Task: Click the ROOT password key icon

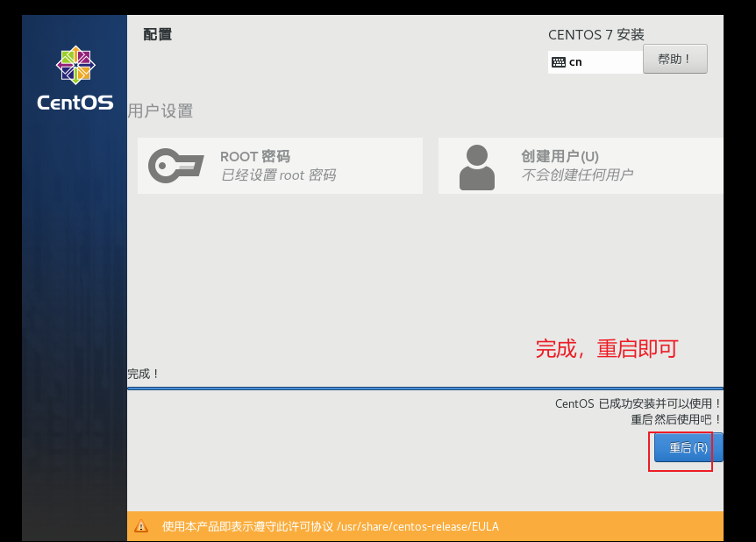Action: [x=176, y=166]
